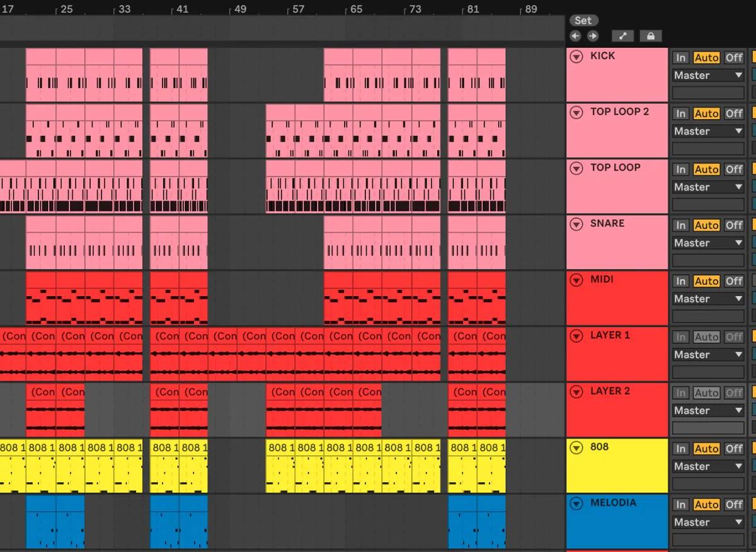756x552 pixels.
Task: Set KICK track monitor to Auto
Action: (706, 57)
